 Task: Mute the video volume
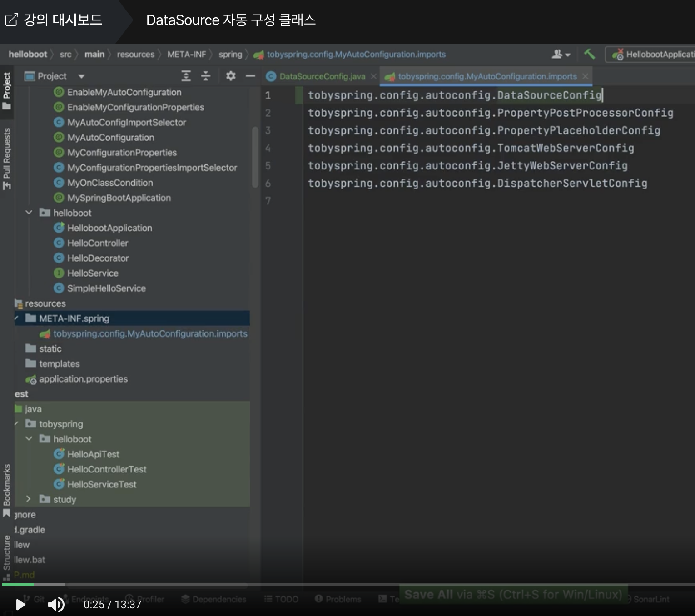[56, 604]
